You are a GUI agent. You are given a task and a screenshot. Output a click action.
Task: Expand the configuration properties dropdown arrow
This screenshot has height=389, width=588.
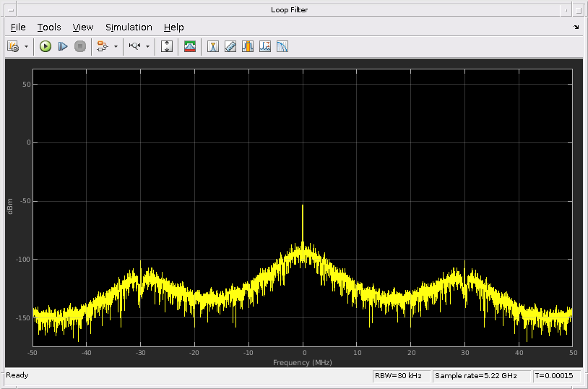pos(27,46)
